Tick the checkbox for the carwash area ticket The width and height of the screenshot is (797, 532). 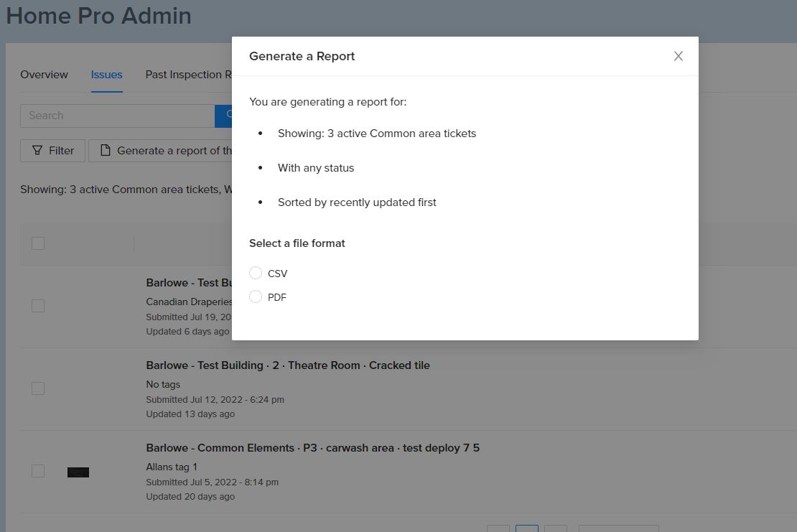tap(38, 471)
